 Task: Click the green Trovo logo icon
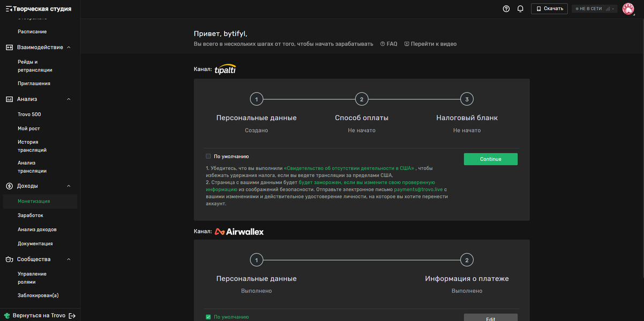pos(6,316)
